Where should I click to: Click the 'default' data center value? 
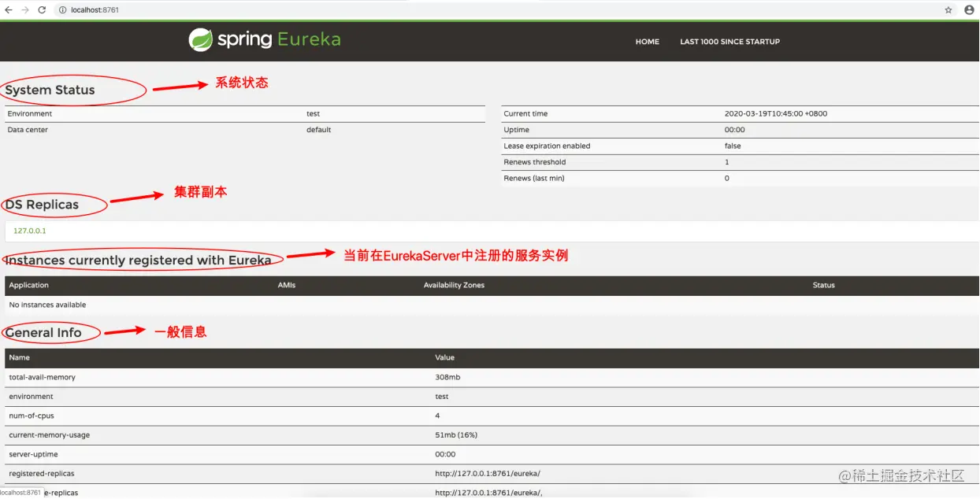(319, 130)
